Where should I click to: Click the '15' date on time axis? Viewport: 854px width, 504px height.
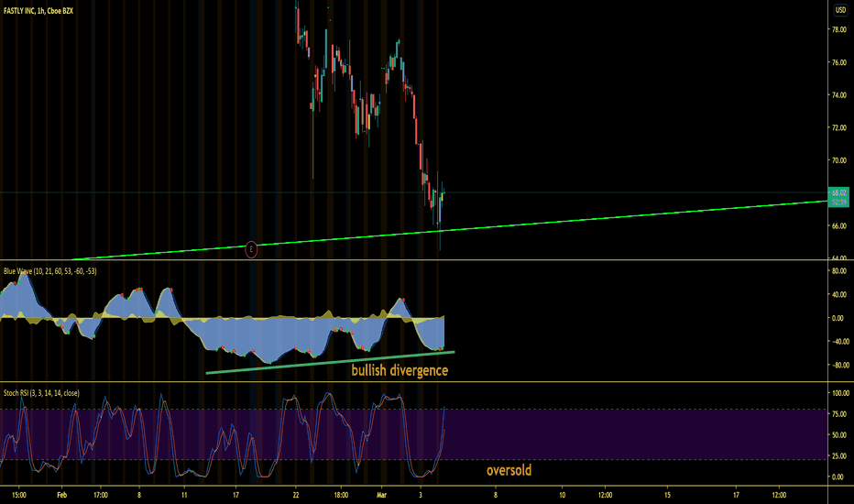click(x=667, y=495)
